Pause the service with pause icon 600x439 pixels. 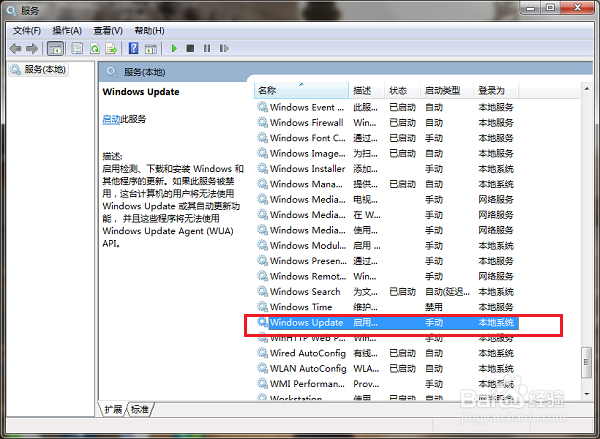[x=207, y=49]
